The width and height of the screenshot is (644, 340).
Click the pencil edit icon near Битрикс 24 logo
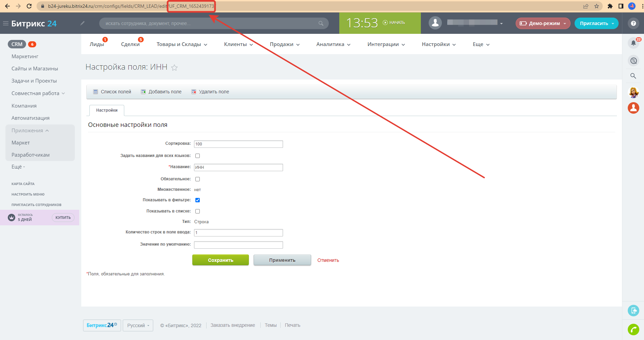82,23
